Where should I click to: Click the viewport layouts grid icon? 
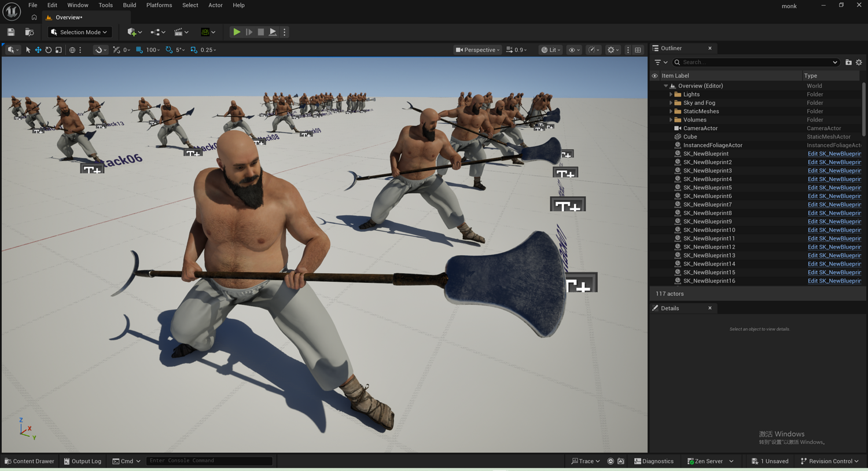click(x=638, y=50)
